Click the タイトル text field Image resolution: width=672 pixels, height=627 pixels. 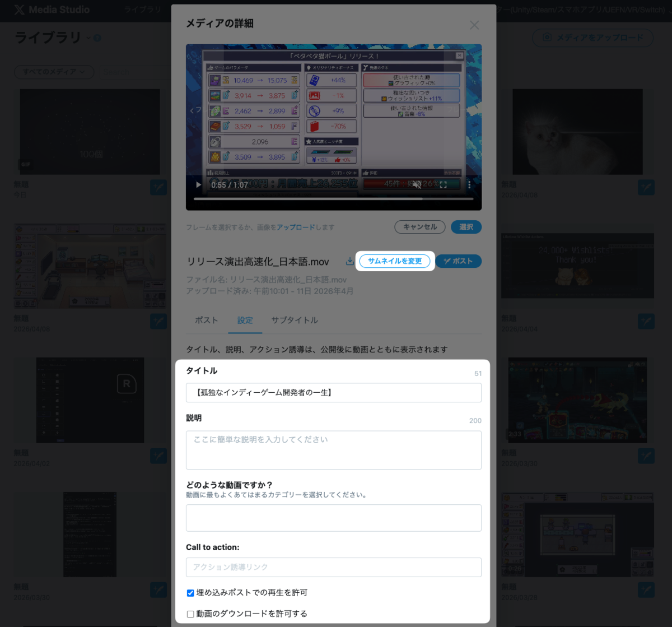[334, 393]
